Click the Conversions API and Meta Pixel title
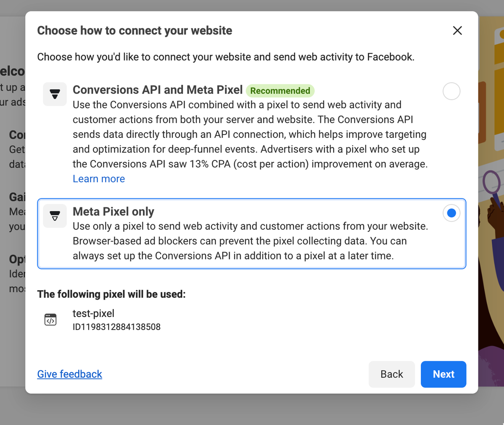504x425 pixels. tap(157, 90)
